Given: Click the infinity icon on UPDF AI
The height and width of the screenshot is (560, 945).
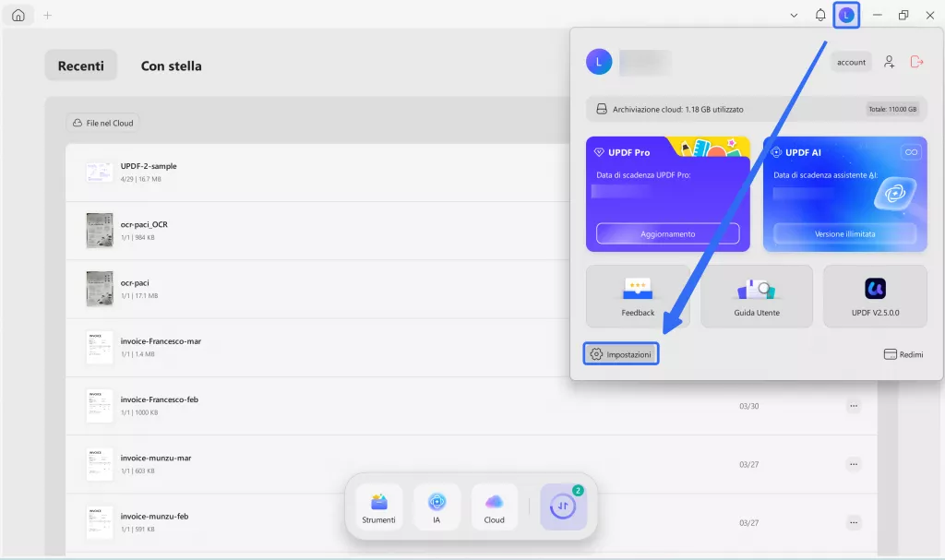Looking at the screenshot, I should click(911, 152).
